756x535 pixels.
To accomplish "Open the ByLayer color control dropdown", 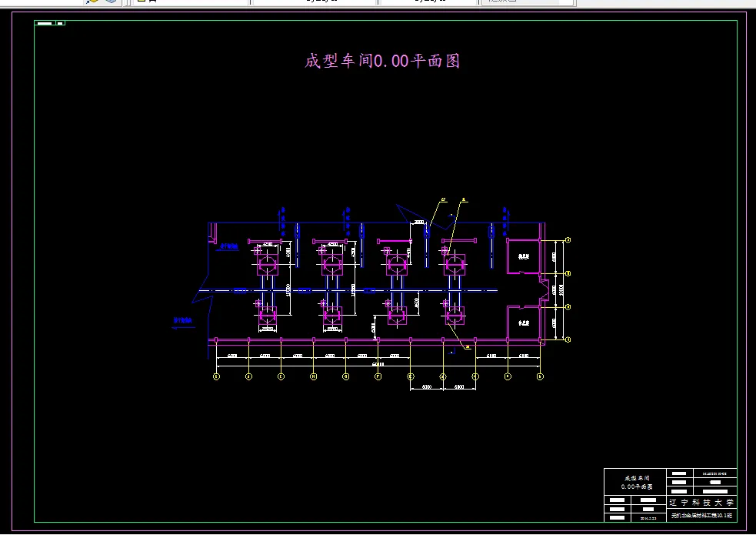I will click(371, 2).
